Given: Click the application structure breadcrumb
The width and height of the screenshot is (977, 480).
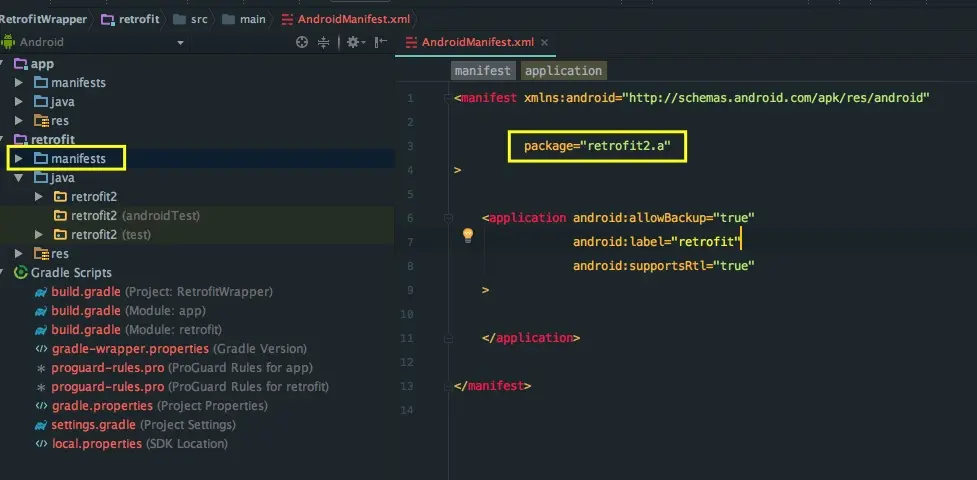Looking at the screenshot, I should [563, 70].
